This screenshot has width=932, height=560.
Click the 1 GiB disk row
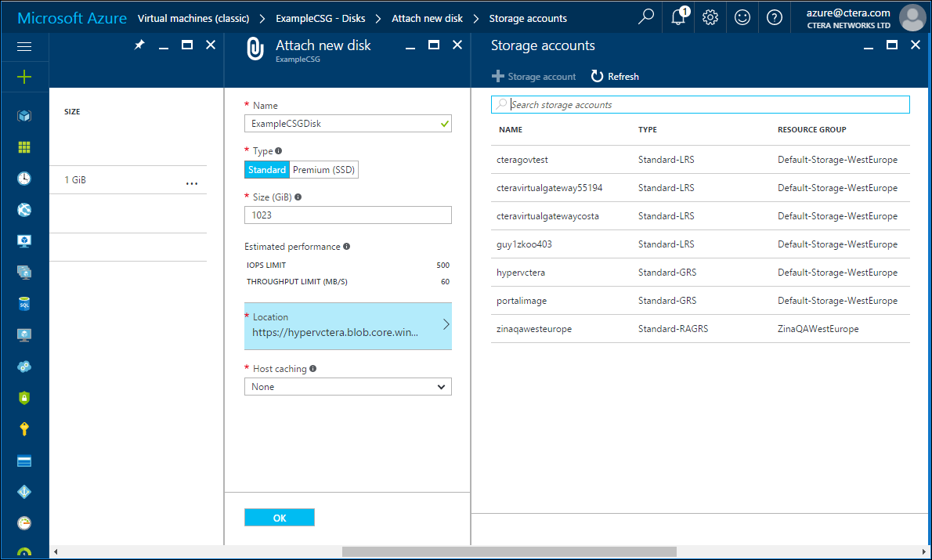click(128, 179)
